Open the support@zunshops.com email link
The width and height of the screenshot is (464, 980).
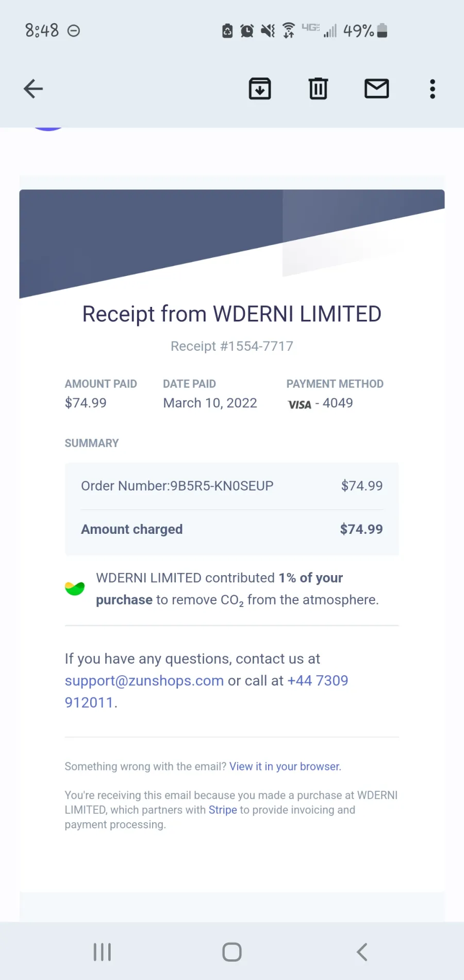[x=144, y=681]
